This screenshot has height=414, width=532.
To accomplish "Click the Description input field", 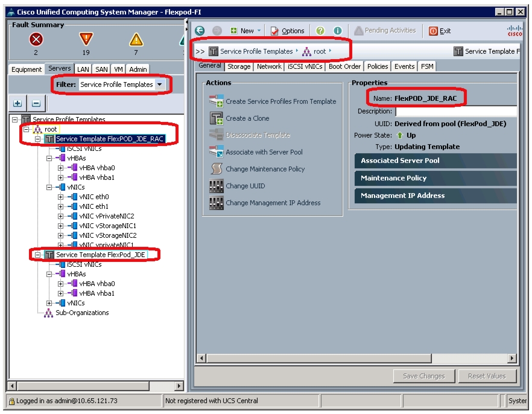I will pos(457,111).
